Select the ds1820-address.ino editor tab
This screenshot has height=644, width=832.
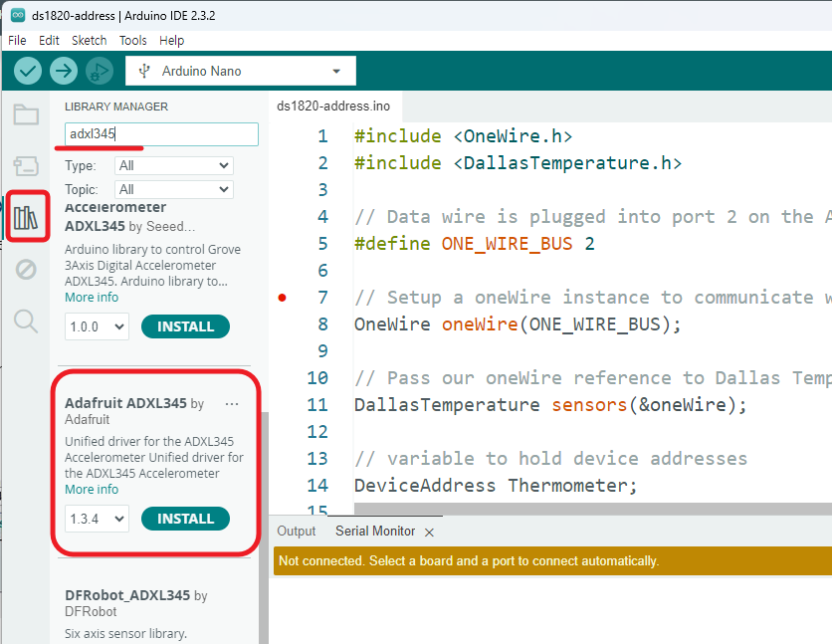tap(333, 107)
